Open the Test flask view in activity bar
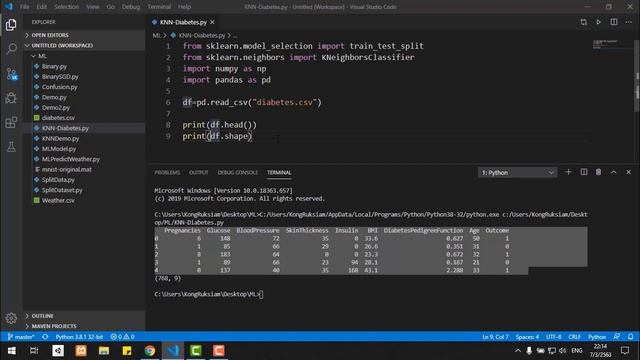Image resolution: width=640 pixels, height=360 pixels. [x=11, y=147]
